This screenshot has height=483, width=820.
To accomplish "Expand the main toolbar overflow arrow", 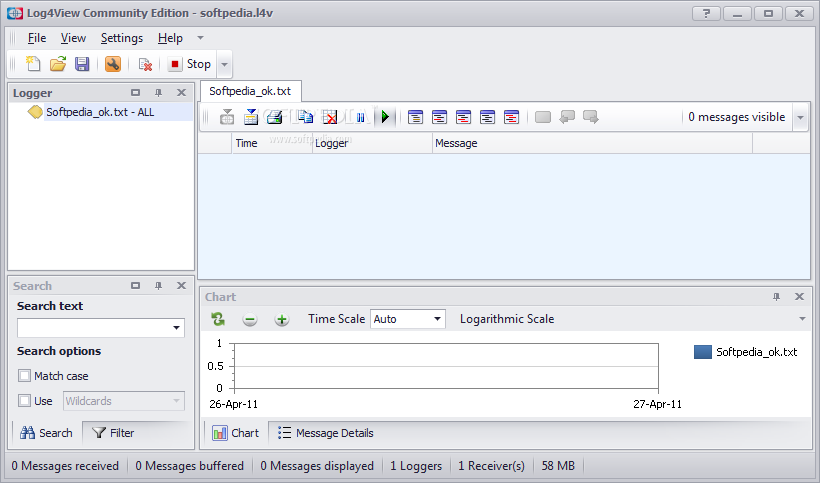I will [224, 64].
